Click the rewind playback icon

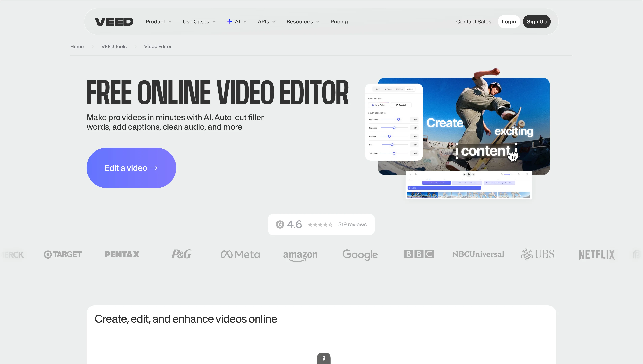[464, 174]
